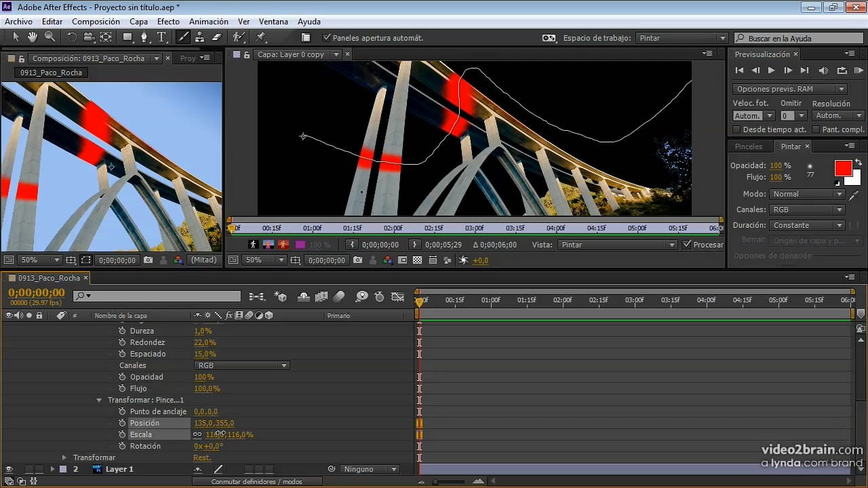Open Espacio de trabajo Pintar dropdown

[683, 38]
